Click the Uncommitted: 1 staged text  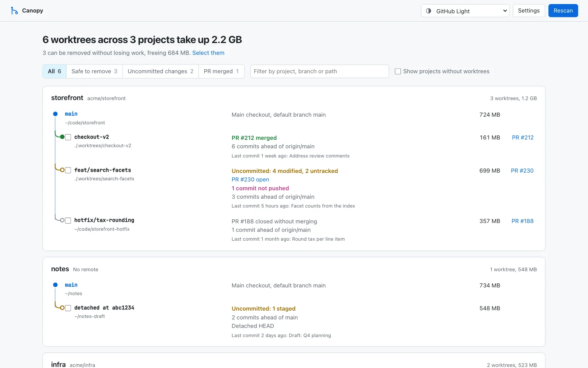coord(263,309)
